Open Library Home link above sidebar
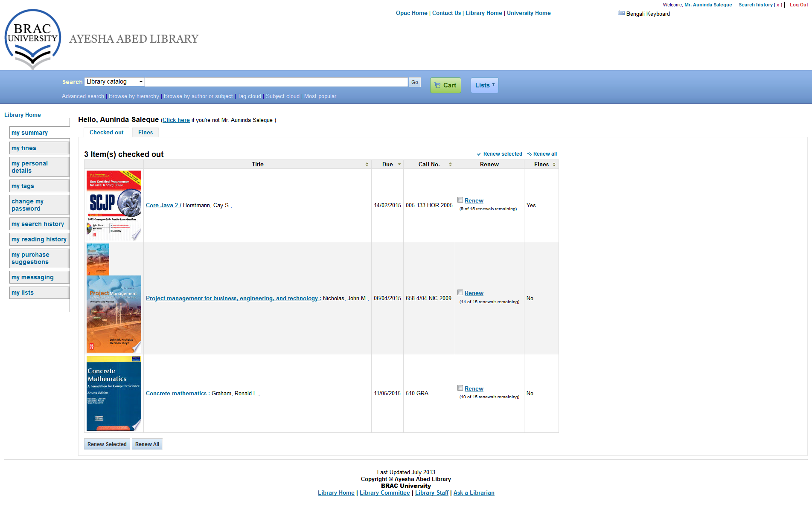The image size is (812, 510). pyautogui.click(x=23, y=115)
